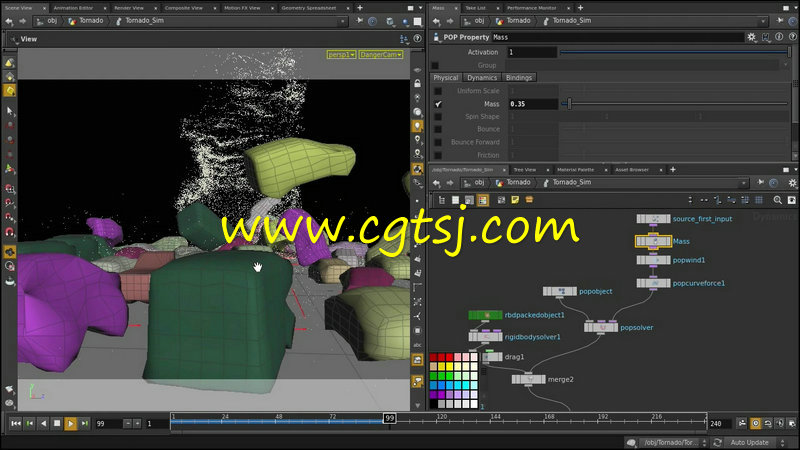Click the popobject node
This screenshot has width=800, height=450.
(560, 291)
